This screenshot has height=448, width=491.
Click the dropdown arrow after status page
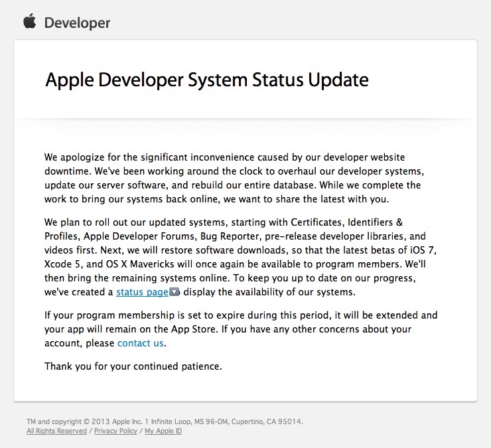coord(175,292)
